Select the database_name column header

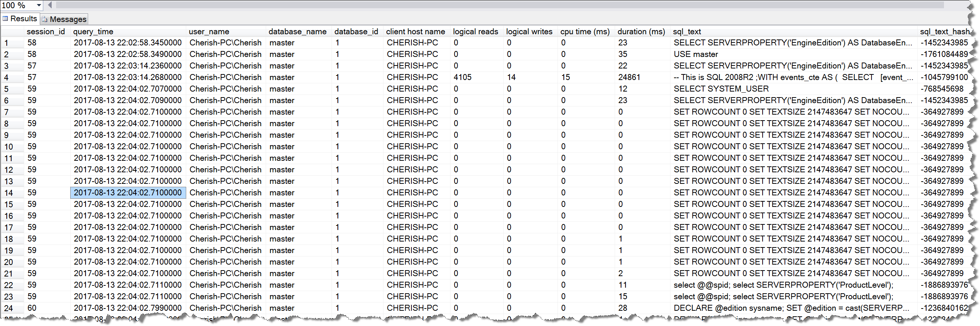(x=299, y=32)
